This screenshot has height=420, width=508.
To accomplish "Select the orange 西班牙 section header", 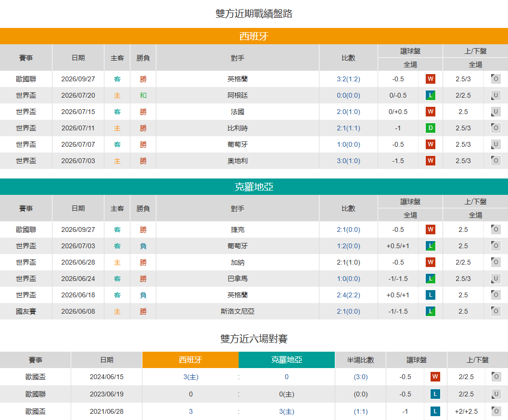I will (x=254, y=36).
